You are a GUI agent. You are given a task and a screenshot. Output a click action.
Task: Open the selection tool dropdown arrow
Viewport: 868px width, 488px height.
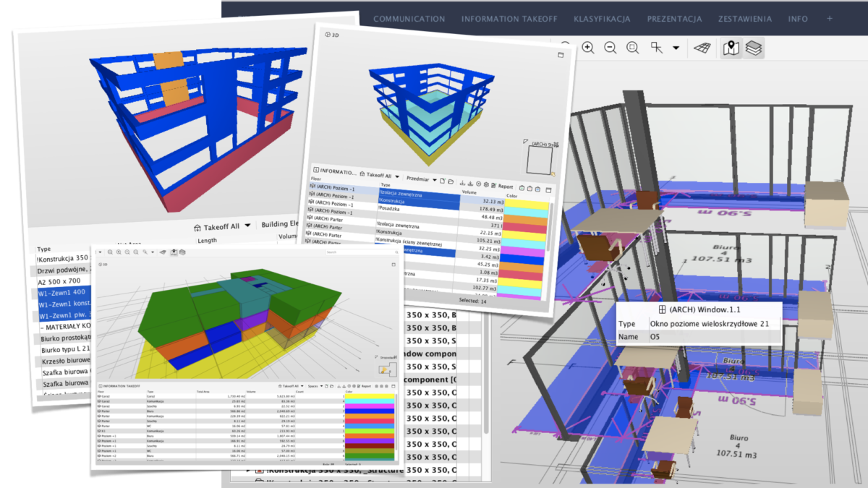tap(676, 48)
